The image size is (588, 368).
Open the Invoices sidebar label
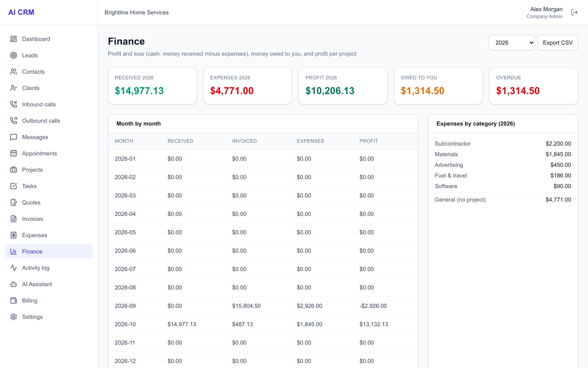click(32, 219)
